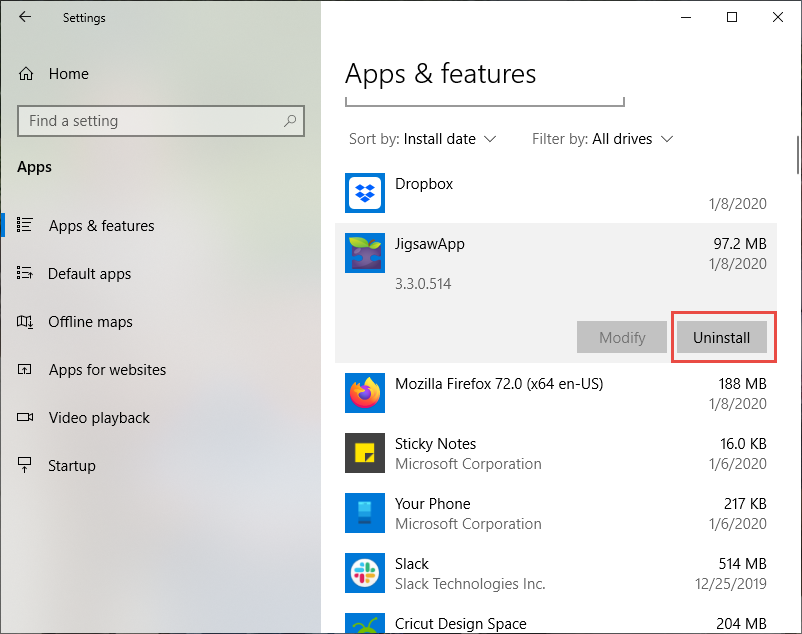Click the Dropbox app icon
The width and height of the screenshot is (802, 634).
click(x=365, y=193)
